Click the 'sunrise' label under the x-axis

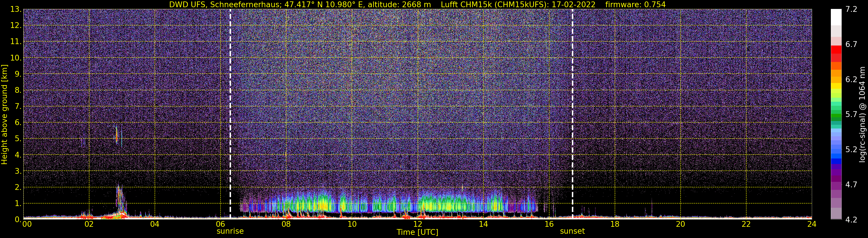(x=230, y=231)
